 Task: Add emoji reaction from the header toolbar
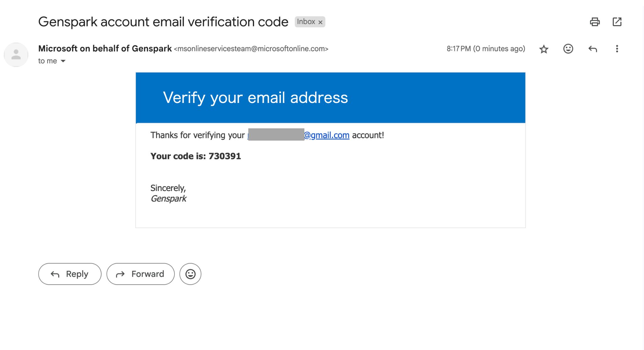568,49
